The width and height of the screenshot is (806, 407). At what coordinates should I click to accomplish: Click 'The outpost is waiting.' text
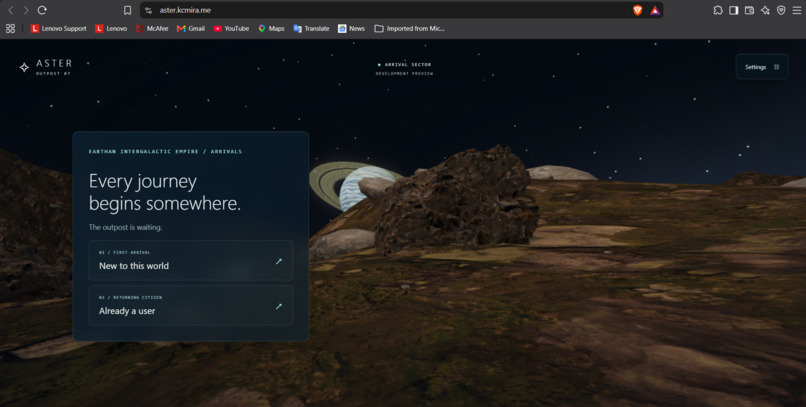(x=125, y=227)
